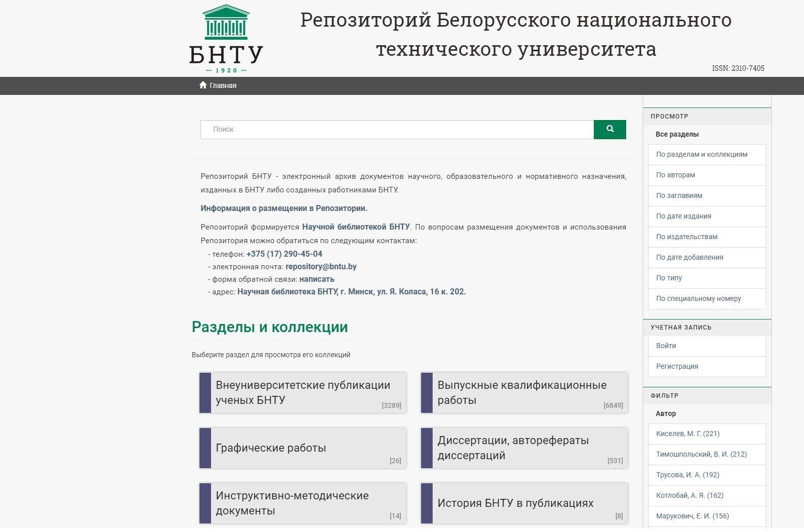Click count [6849] on Выпускные работы card

click(613, 405)
